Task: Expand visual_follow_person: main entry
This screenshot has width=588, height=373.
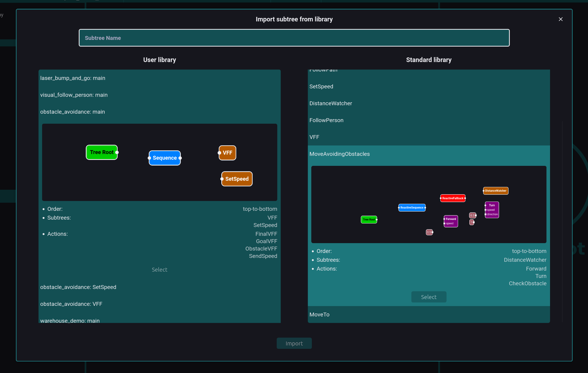Action: [74, 95]
